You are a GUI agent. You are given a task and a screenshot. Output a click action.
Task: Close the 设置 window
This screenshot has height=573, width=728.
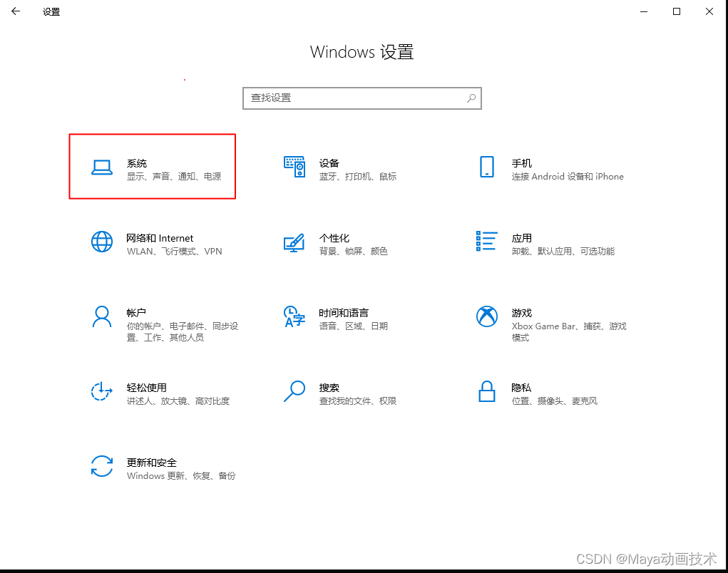(x=709, y=11)
